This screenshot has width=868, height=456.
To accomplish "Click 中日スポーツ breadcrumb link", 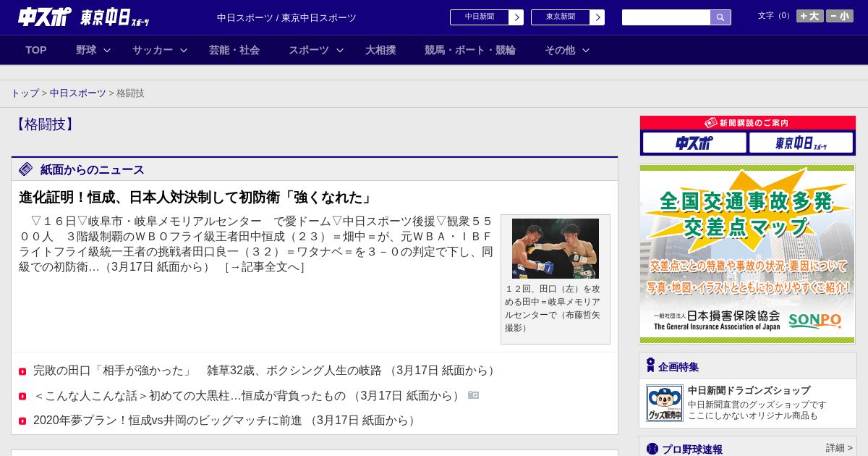I will click(x=78, y=93).
